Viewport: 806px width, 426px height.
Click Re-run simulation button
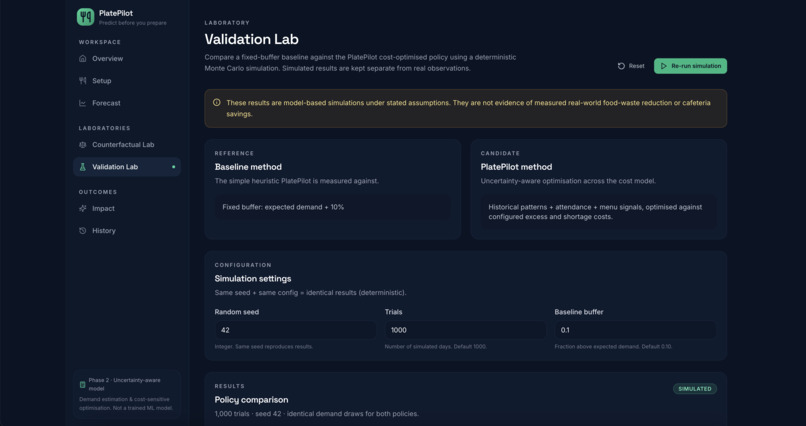coord(690,66)
